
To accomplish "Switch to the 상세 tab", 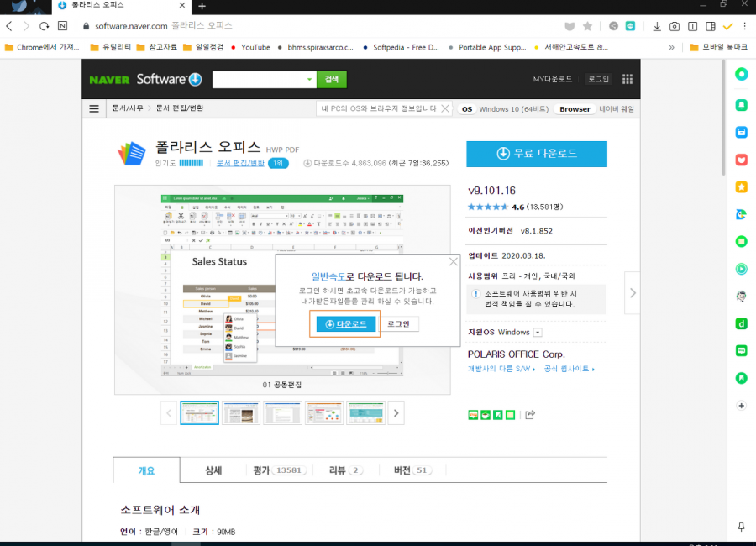I will pos(213,470).
